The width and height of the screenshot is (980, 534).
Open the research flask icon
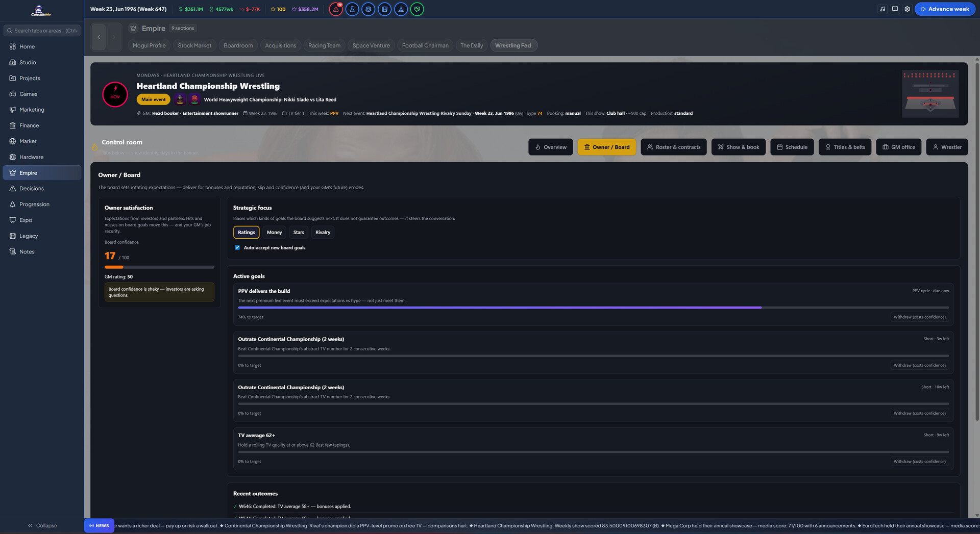click(x=352, y=9)
